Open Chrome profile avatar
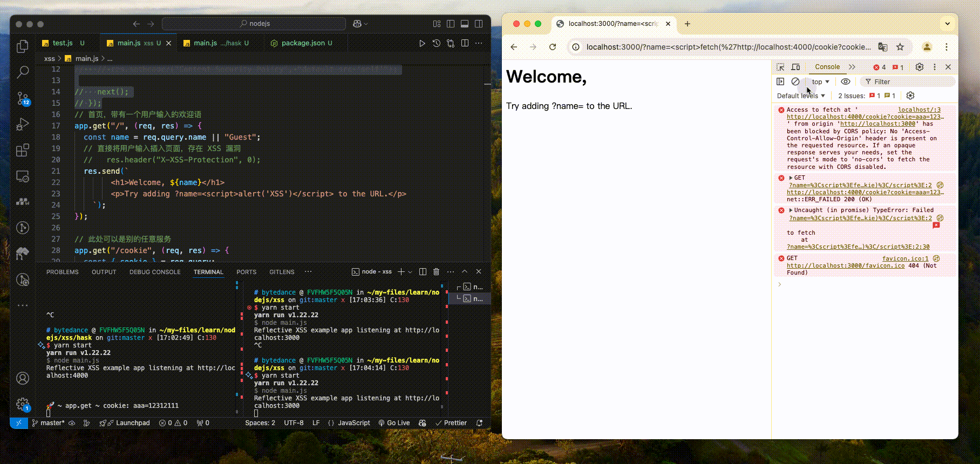Image resolution: width=980 pixels, height=464 pixels. click(x=927, y=47)
